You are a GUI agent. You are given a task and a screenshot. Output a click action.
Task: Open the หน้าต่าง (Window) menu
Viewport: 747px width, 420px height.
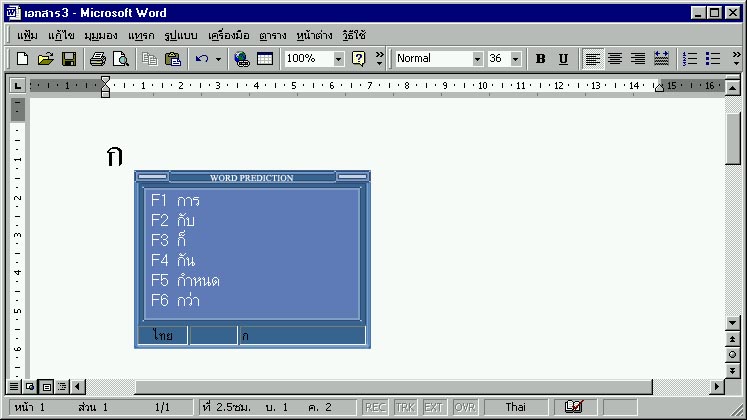pos(314,35)
